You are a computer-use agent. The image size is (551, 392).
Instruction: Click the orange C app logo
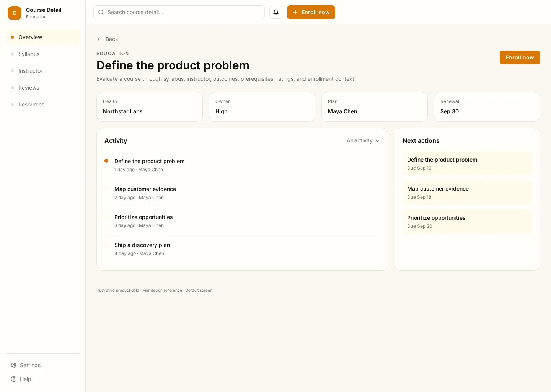tap(15, 13)
